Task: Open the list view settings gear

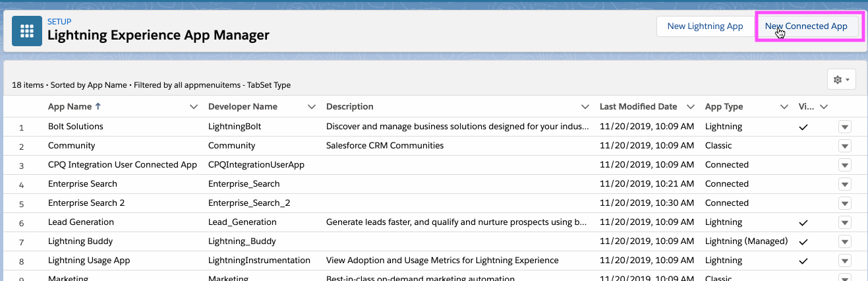Action: click(841, 79)
